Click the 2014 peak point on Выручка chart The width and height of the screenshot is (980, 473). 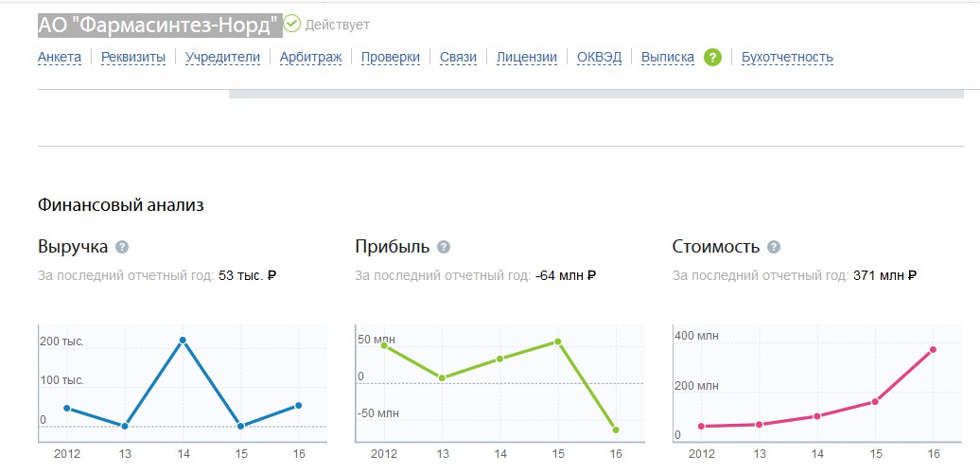pos(183,341)
